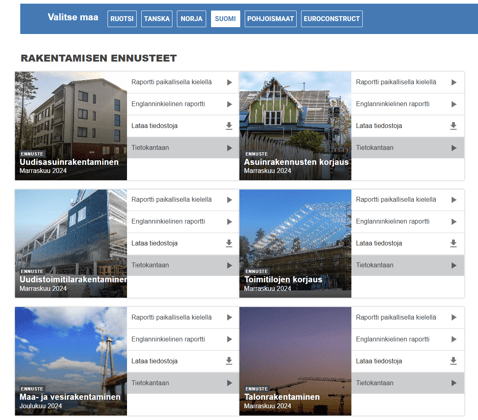Click arrow icon beside Tietokantaan in Uudisasuinrakentaminen card

(229, 148)
